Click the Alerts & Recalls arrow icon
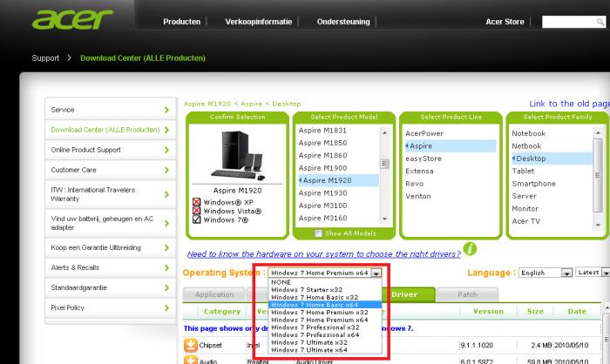The width and height of the screenshot is (610, 364). tap(166, 267)
